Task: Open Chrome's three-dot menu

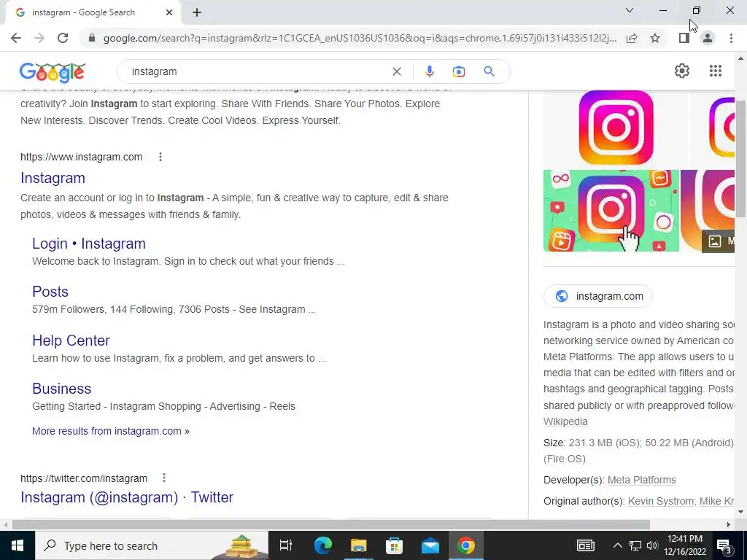Action: coord(731,38)
